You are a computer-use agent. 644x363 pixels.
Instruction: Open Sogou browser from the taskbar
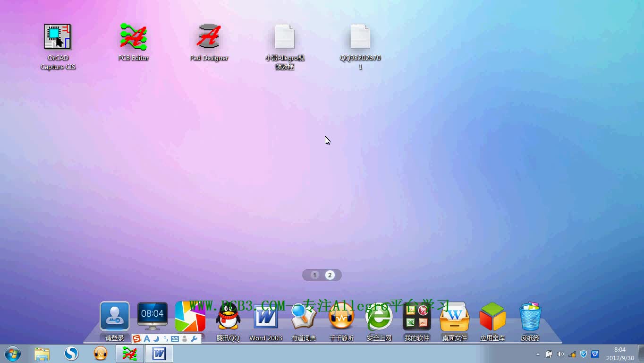coord(71,354)
